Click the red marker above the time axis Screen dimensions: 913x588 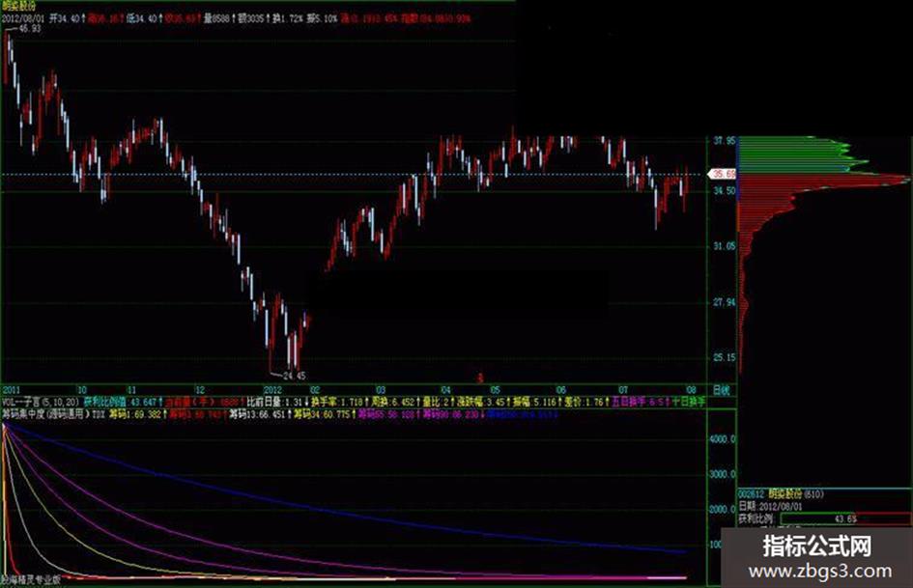(x=480, y=378)
